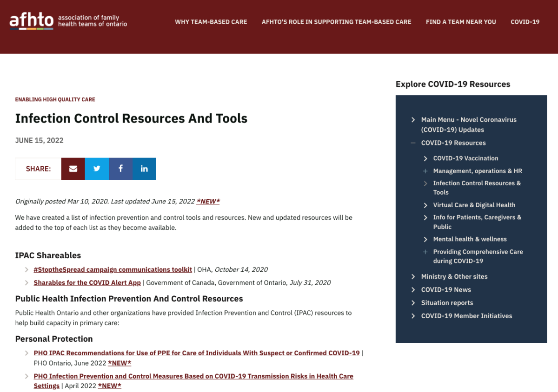This screenshot has height=392, width=558.
Task: Click the AFHTO logo to go home
Action: point(68,21)
